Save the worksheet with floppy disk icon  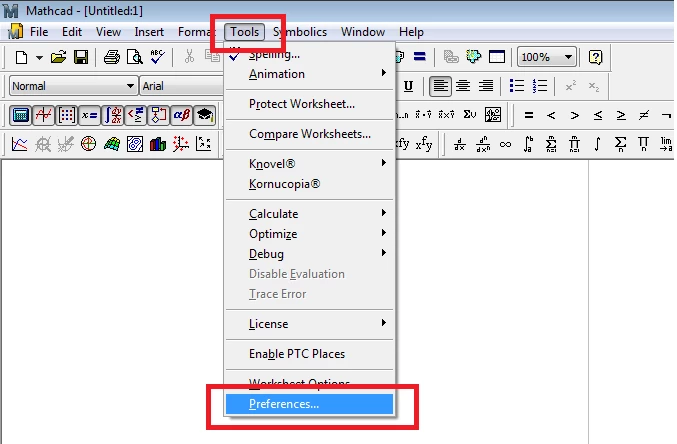81,57
